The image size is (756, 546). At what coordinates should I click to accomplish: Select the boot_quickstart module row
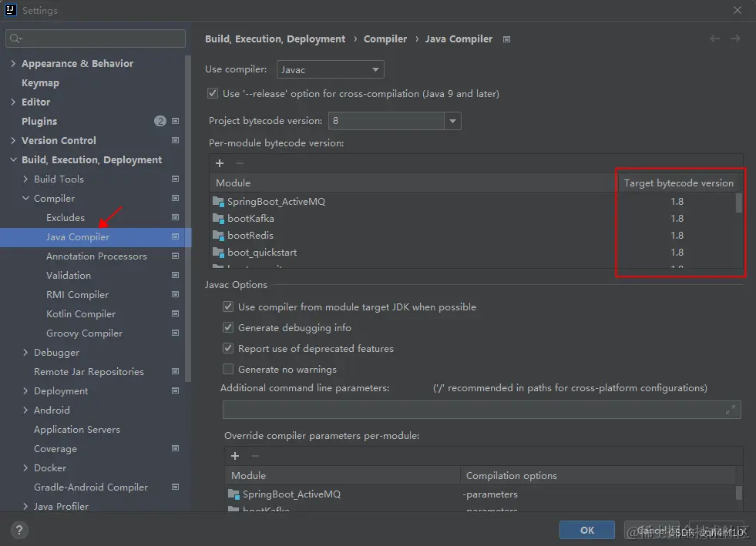[x=472, y=253]
